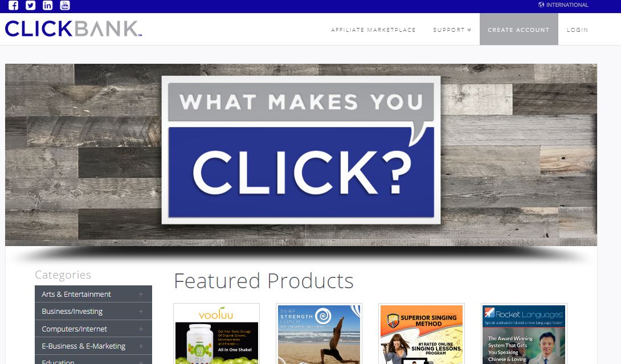Expand Computers/Internet category plus icon

tap(141, 329)
